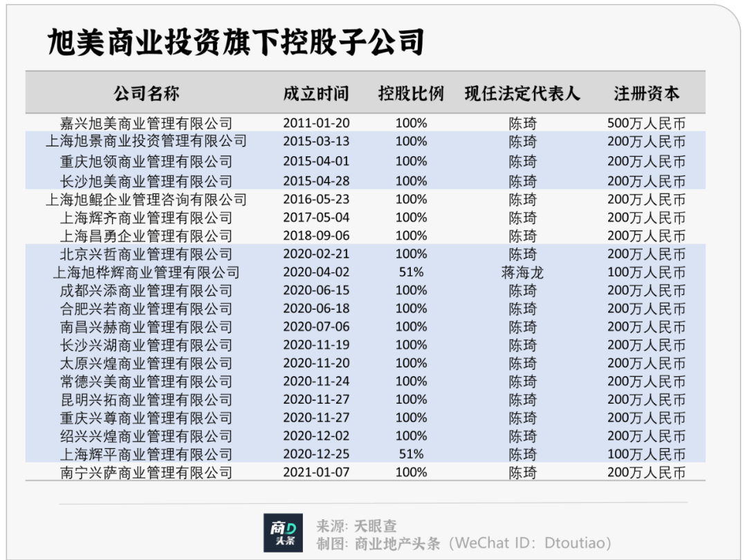Screen dimensions: 747x560
Task: Click 长沙兴湖商业管理有限公司 cell
Action: 146,345
